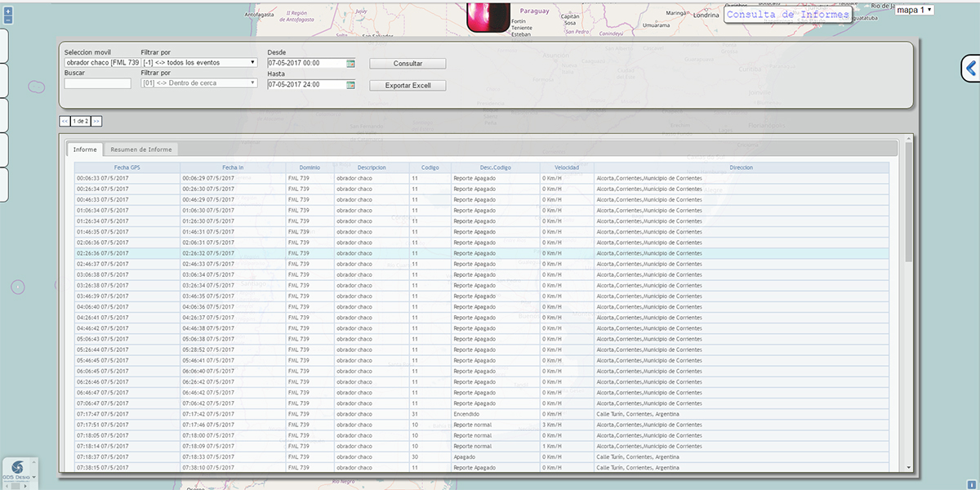Click the '1 Km/H' speed cell
This screenshot has width=980, height=490.
coord(567,446)
